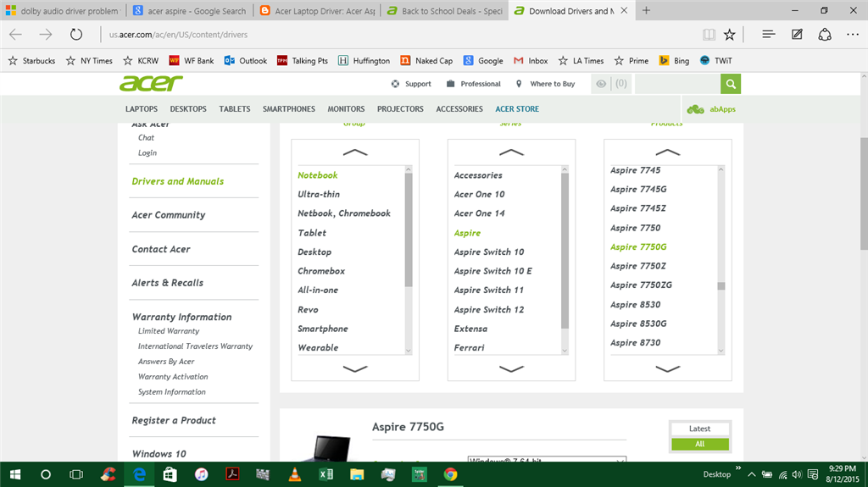
Task: Click the green All button
Action: (x=699, y=444)
